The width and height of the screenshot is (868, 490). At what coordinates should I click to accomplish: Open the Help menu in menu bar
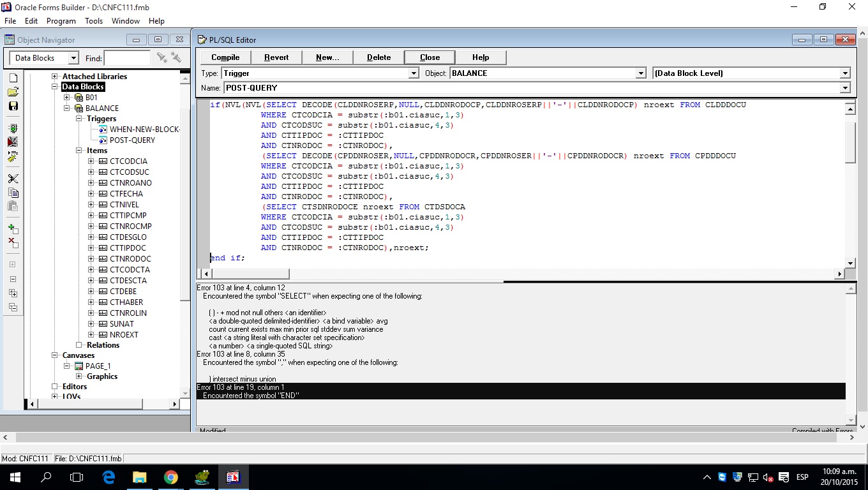156,21
